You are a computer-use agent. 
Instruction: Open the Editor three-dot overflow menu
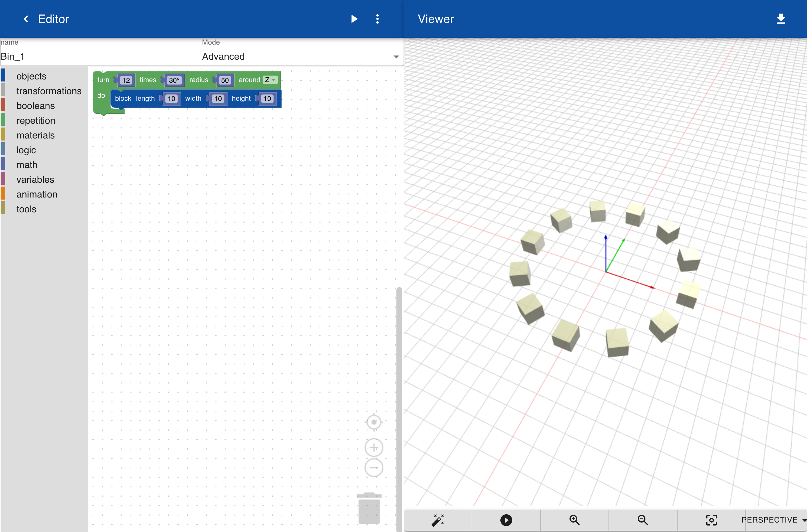[x=377, y=19]
